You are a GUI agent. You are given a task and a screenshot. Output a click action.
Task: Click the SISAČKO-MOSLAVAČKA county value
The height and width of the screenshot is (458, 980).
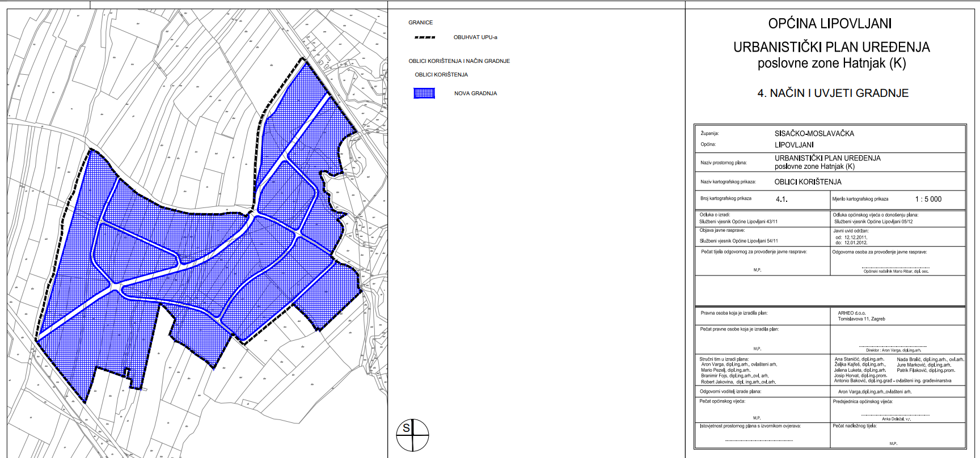(x=814, y=134)
